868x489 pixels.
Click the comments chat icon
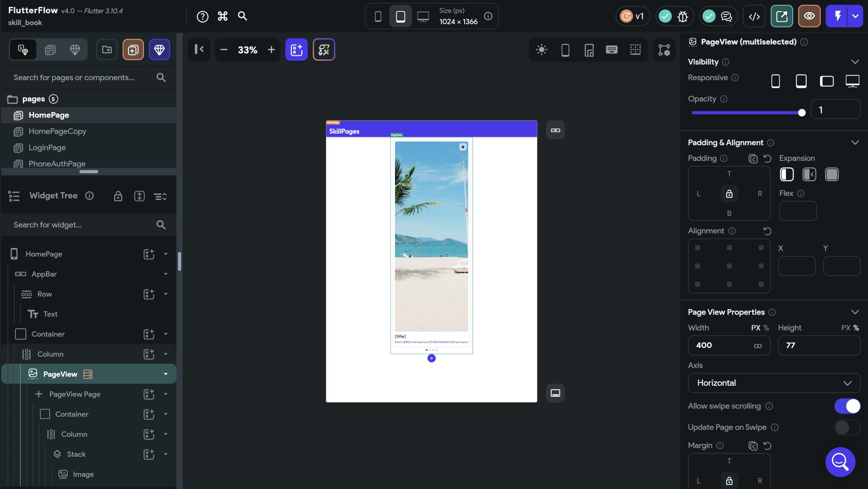[x=726, y=16]
